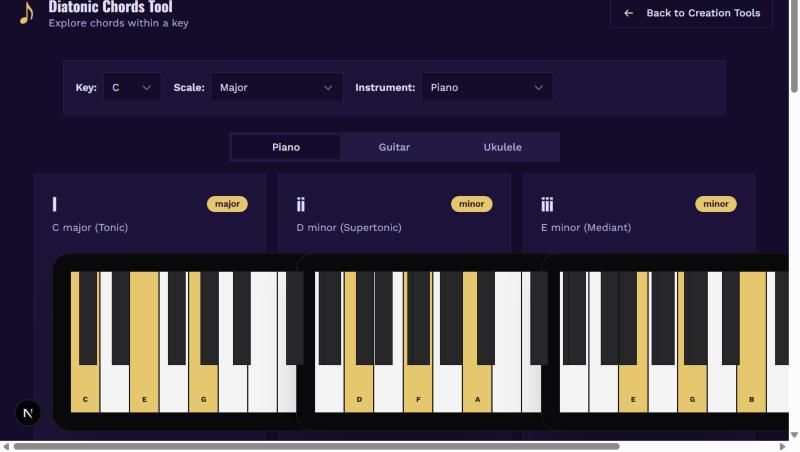Click the roman numeral iii heading
This screenshot has width=800, height=452.
(x=547, y=204)
